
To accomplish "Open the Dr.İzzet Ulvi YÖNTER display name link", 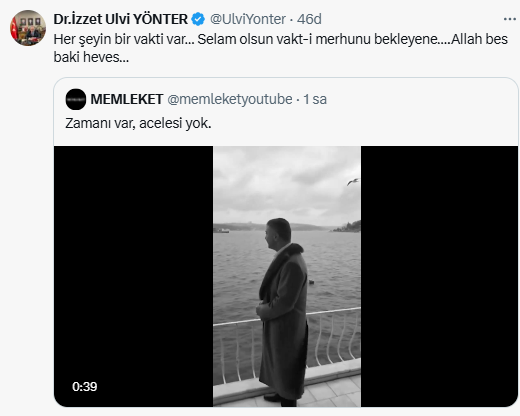I will [121, 19].
